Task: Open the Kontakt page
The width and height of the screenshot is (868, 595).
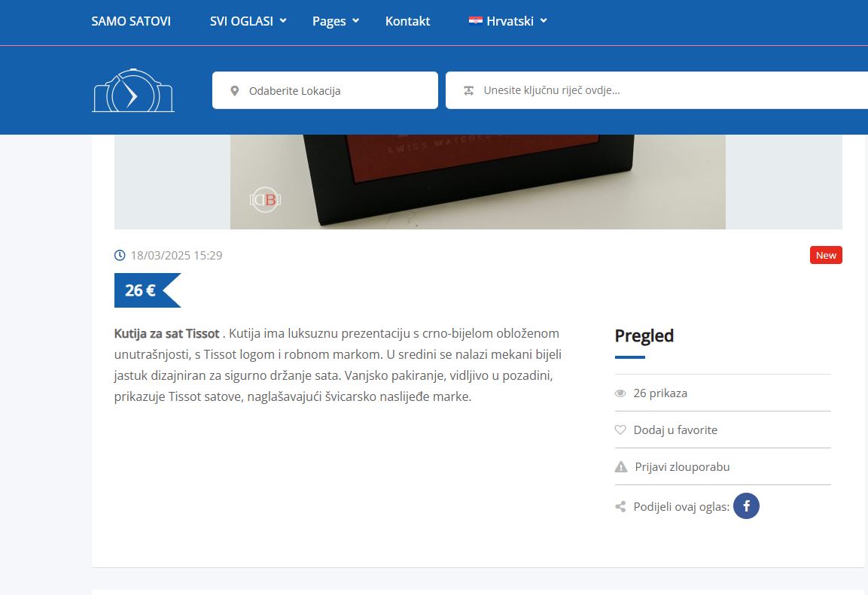Action: click(407, 21)
